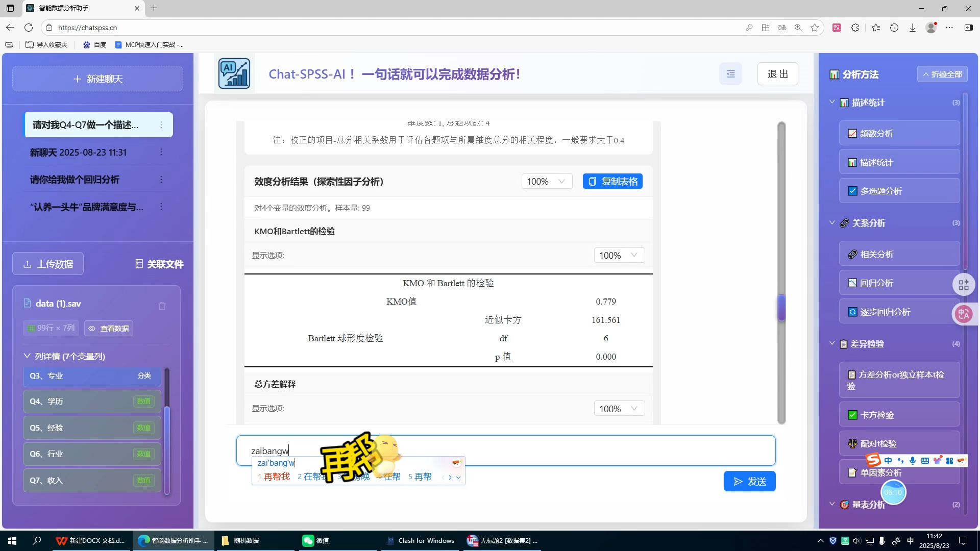980x551 pixels.
Task: Open 100% dropdown under 总方差解释
Action: [619, 409]
